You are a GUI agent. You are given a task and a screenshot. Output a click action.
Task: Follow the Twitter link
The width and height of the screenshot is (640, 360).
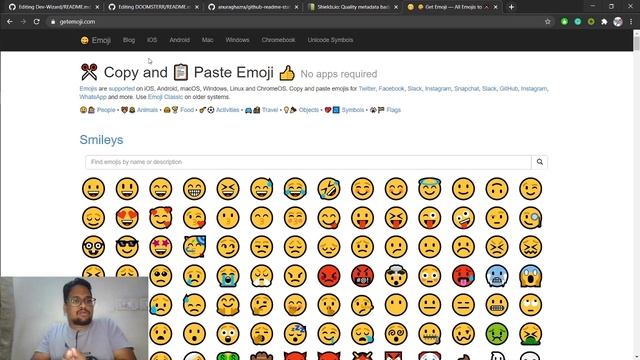click(x=367, y=89)
